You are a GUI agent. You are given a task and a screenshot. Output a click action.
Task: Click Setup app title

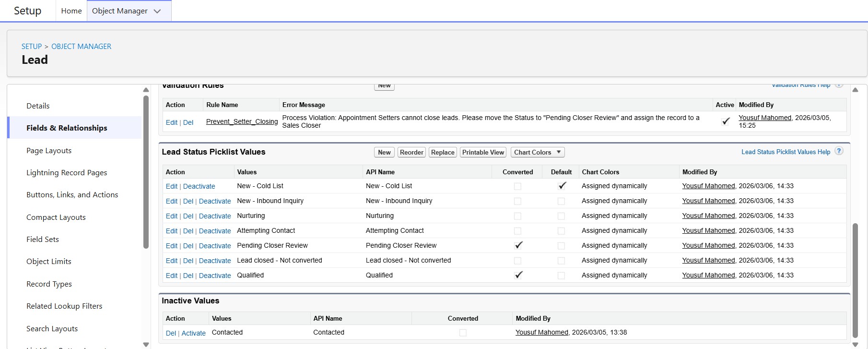(x=27, y=11)
